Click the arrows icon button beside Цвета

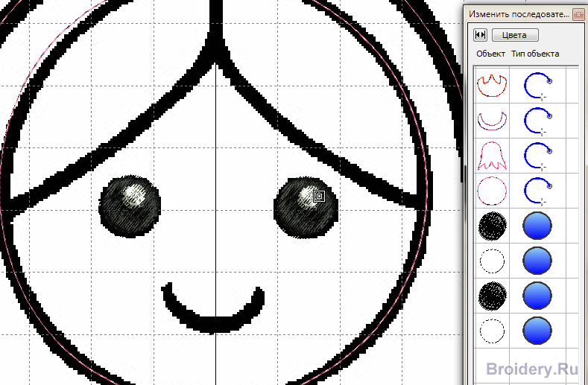480,35
